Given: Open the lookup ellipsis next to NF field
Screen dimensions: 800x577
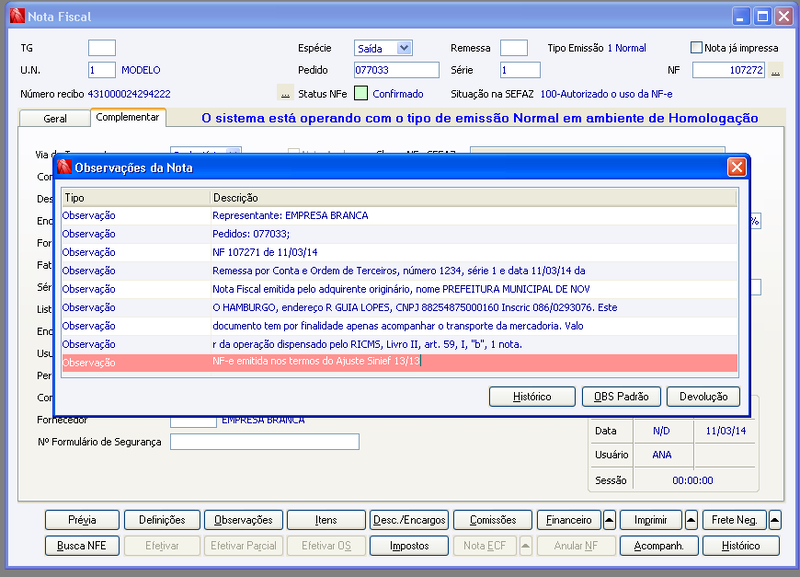Looking at the screenshot, I should (x=776, y=70).
